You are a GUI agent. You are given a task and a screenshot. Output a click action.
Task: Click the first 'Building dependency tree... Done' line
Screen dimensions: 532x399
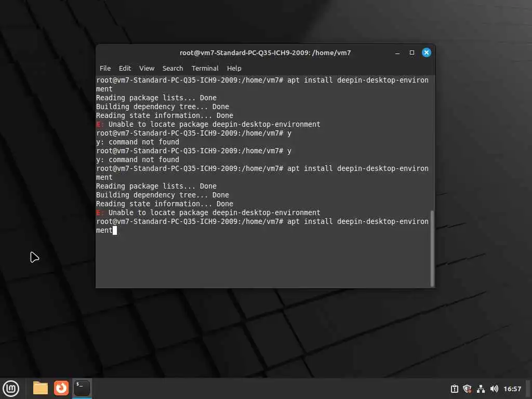(x=162, y=107)
